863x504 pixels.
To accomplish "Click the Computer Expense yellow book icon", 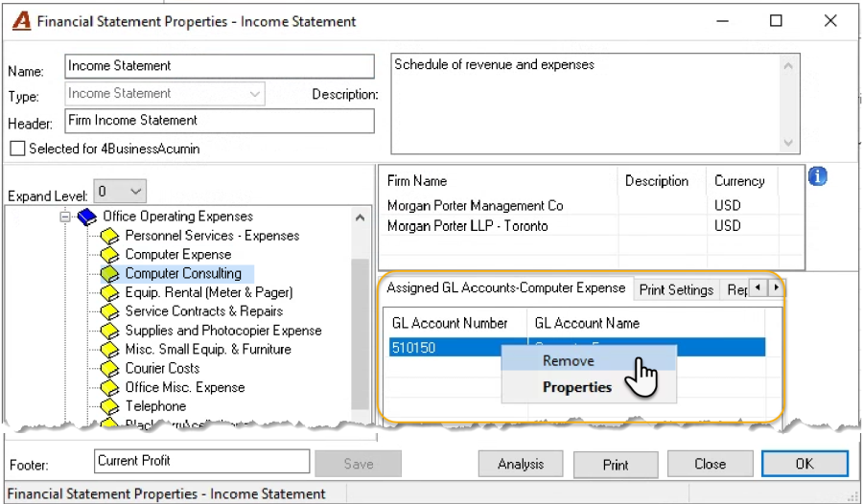I will (110, 255).
